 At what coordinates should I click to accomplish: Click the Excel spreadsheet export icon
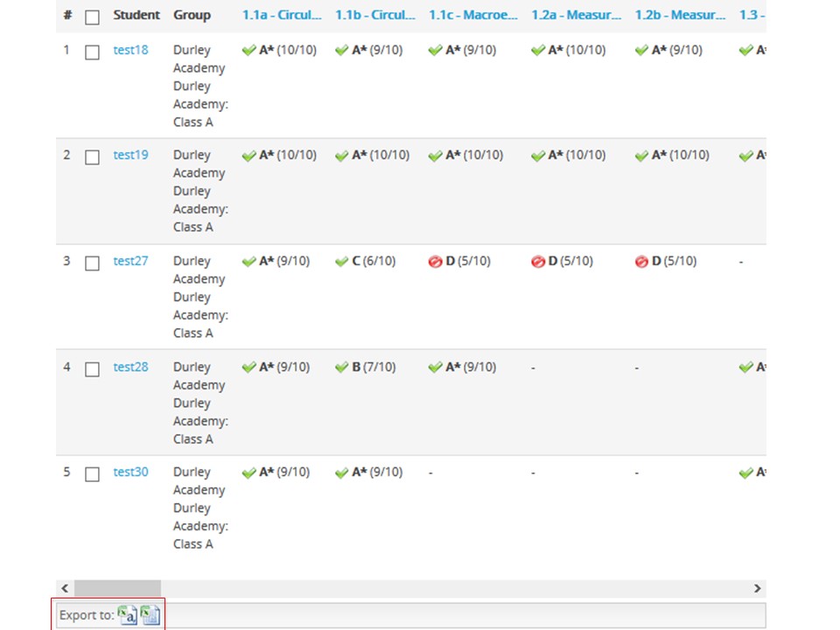(150, 615)
